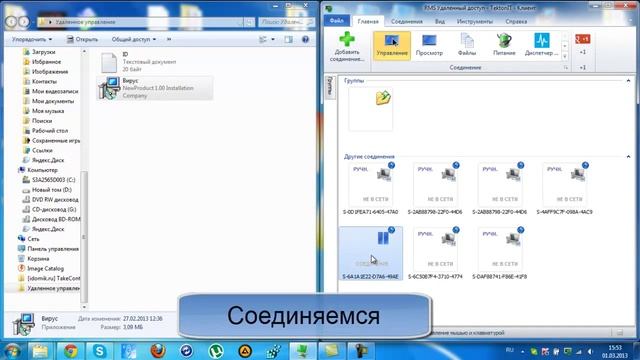The width and height of the screenshot is (640, 360).
Task: Open the Windows Start button
Action: (12, 351)
